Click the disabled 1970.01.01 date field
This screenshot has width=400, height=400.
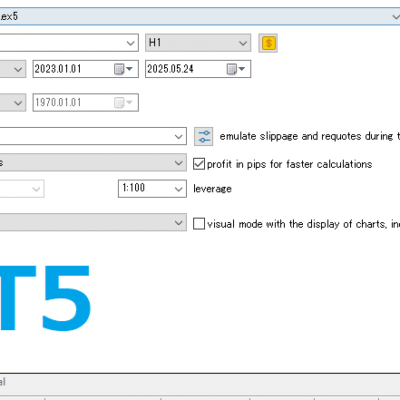point(85,102)
